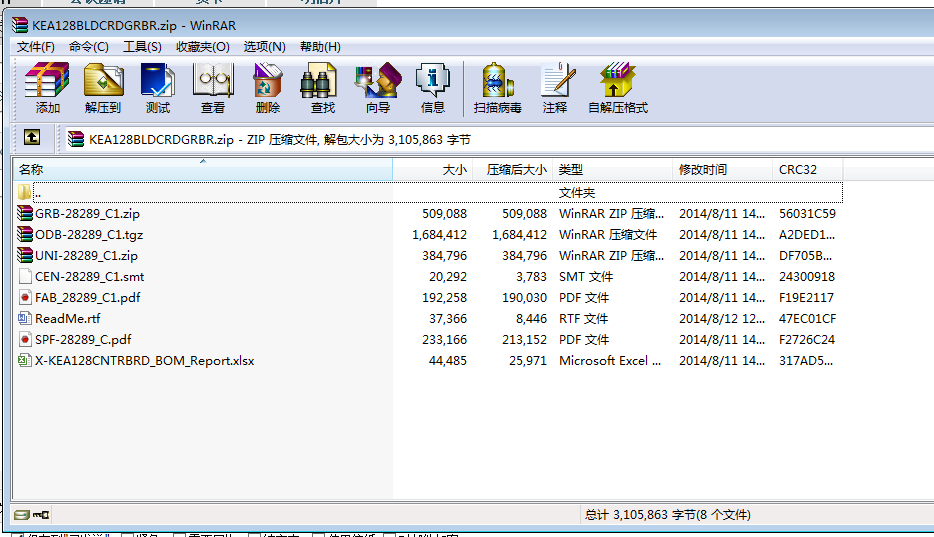Click CRC32 value F2726C24
The width and height of the screenshot is (934, 537).
(807, 340)
